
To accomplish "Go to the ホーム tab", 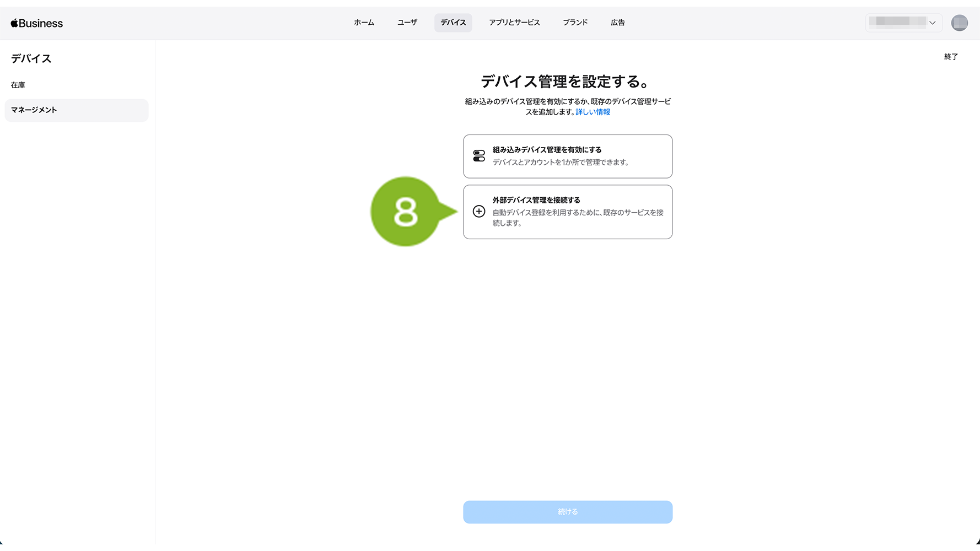I will click(x=364, y=23).
